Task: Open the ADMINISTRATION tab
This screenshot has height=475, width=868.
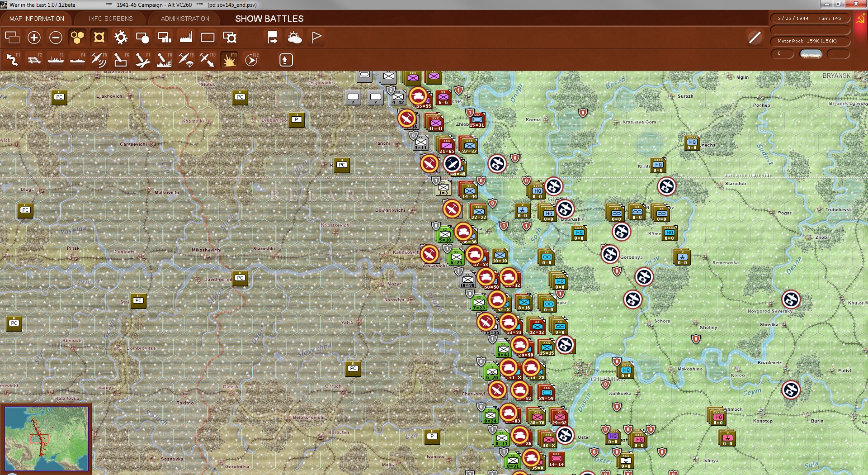Action: click(x=185, y=19)
